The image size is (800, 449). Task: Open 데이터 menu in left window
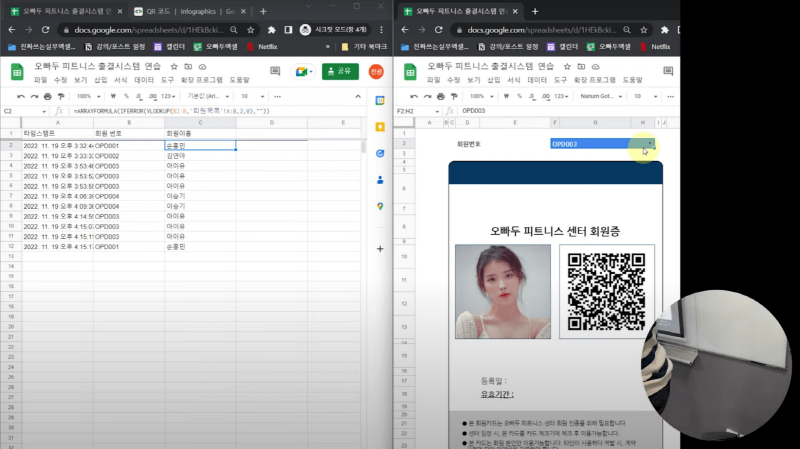pos(144,80)
